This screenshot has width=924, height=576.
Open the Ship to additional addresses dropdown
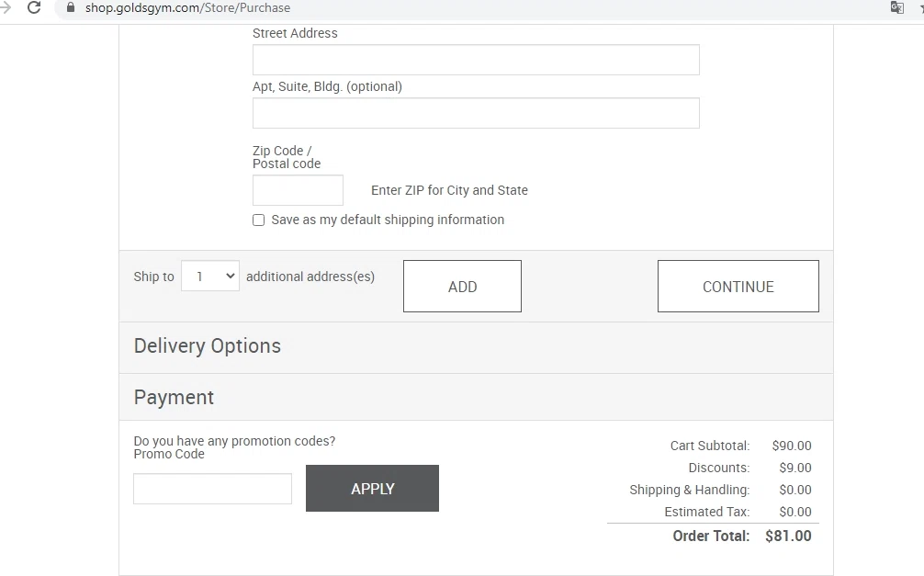click(x=209, y=276)
